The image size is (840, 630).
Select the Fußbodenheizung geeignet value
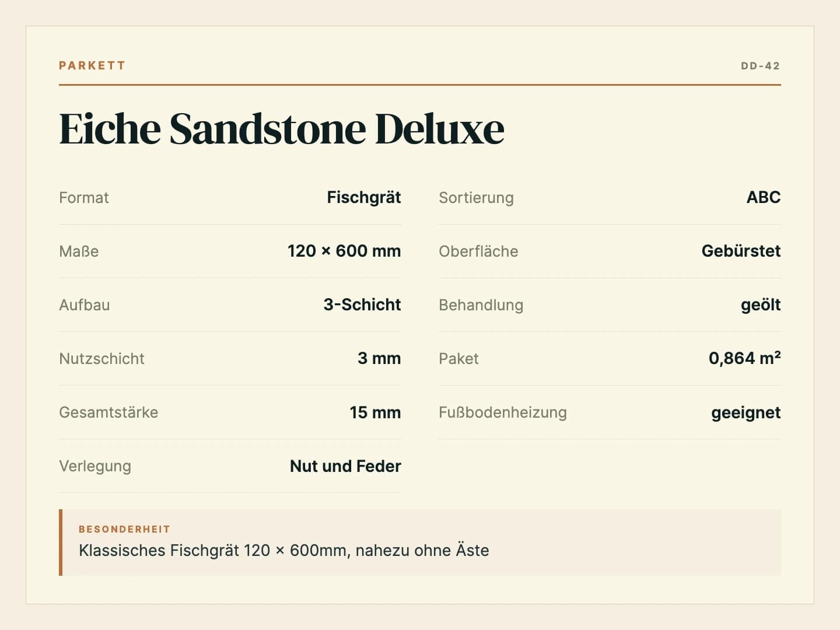point(746,413)
